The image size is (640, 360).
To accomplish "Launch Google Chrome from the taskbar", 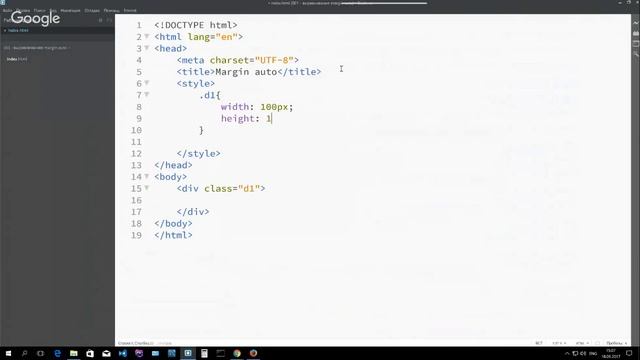I will [x=237, y=353].
